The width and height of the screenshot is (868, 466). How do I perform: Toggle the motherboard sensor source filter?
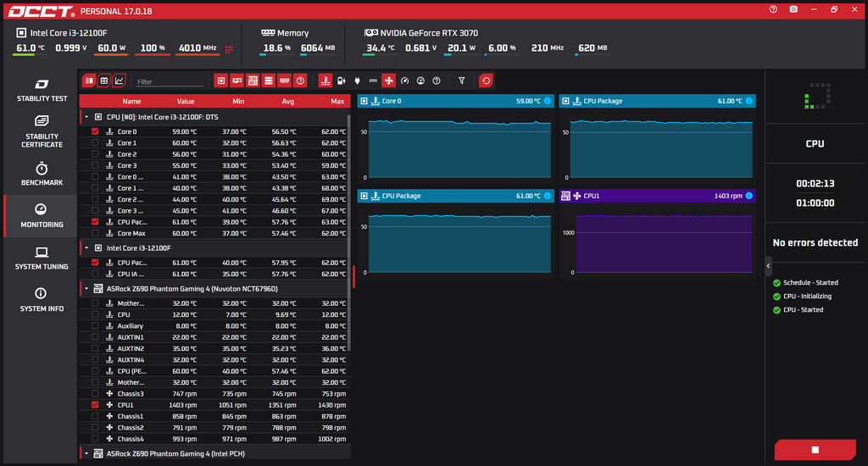coord(253,80)
